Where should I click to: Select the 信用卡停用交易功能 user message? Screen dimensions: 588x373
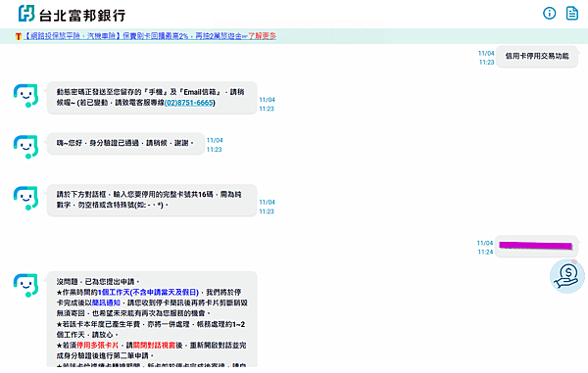[x=537, y=56]
